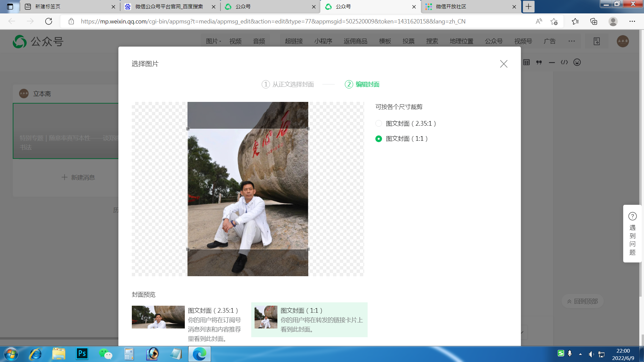Open Photoshop from the taskbar

pyautogui.click(x=82, y=354)
